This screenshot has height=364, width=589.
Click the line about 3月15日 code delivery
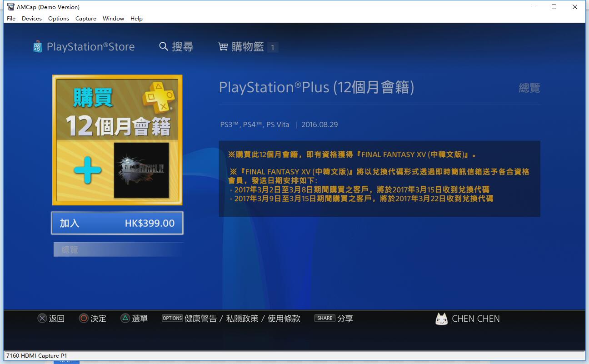[359, 189]
